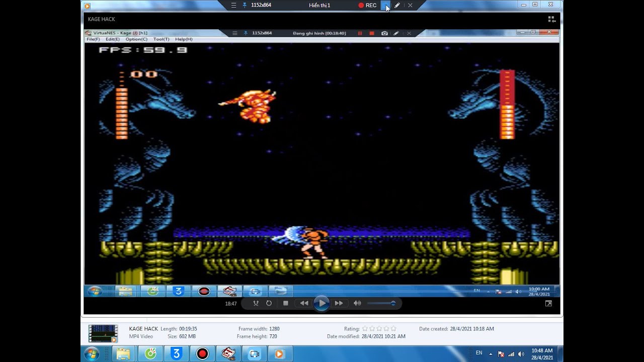This screenshot has width=644, height=362.
Task: Open the system volume tray icon
Action: pyautogui.click(x=521, y=354)
